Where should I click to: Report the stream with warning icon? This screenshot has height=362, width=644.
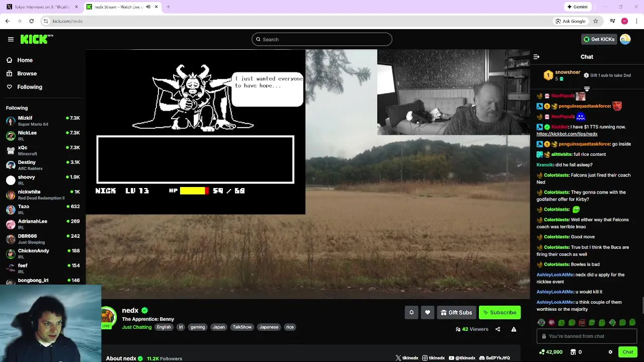coord(514,329)
